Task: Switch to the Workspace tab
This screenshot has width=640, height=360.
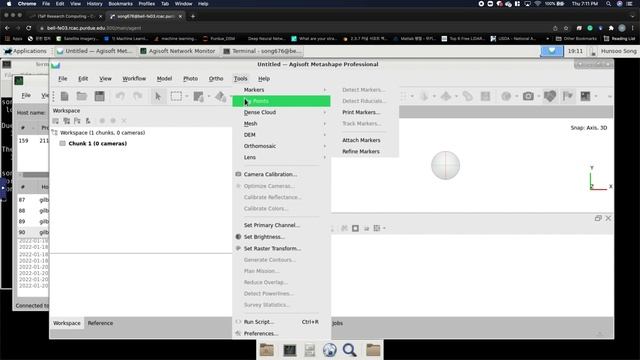Action: point(67,323)
